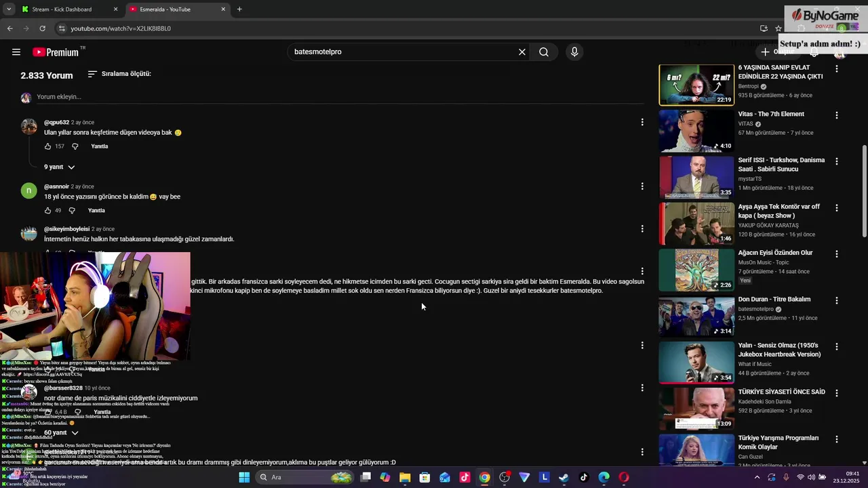Open Vitas 7th Element thumbnail
868x488 pixels.
click(696, 131)
